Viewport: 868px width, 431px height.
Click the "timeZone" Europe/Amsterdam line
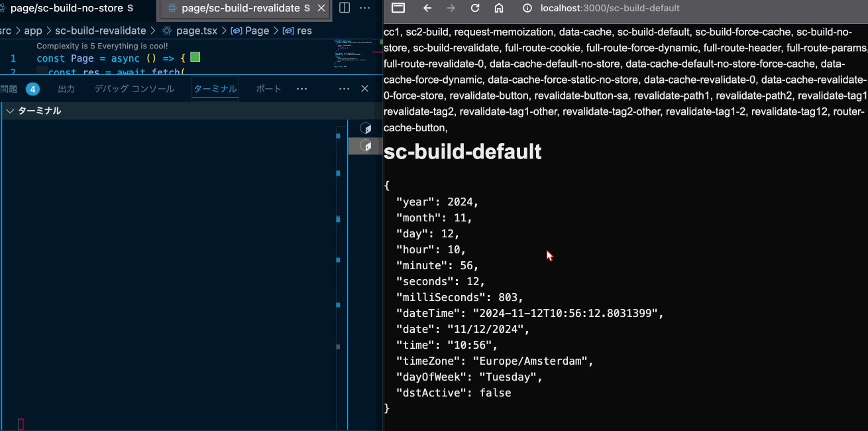(494, 361)
